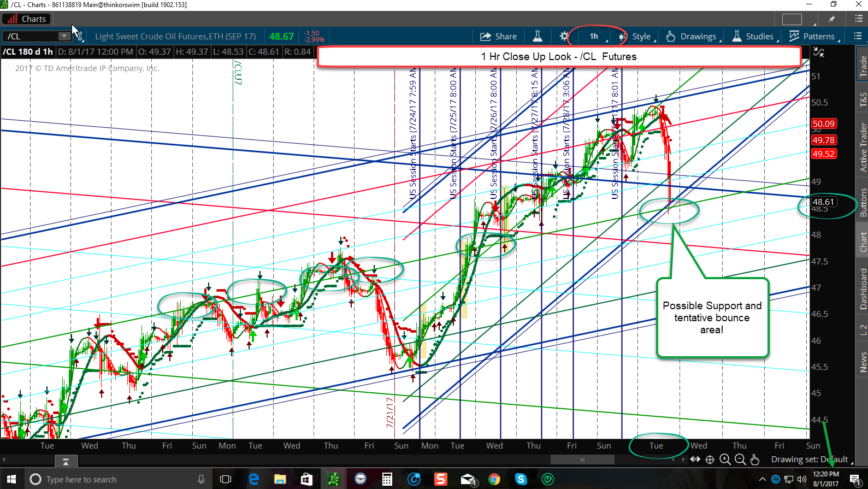This screenshot has height=489, width=868.
Task: Click the collapse arrows icon above price axis
Action: coord(819,52)
